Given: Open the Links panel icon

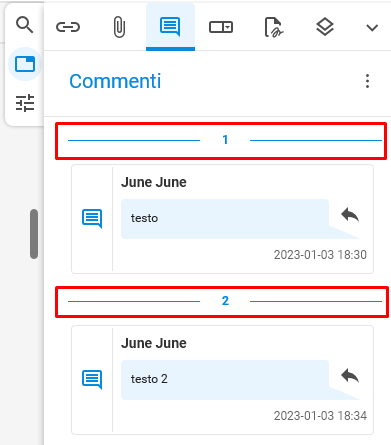Looking at the screenshot, I should [68, 27].
